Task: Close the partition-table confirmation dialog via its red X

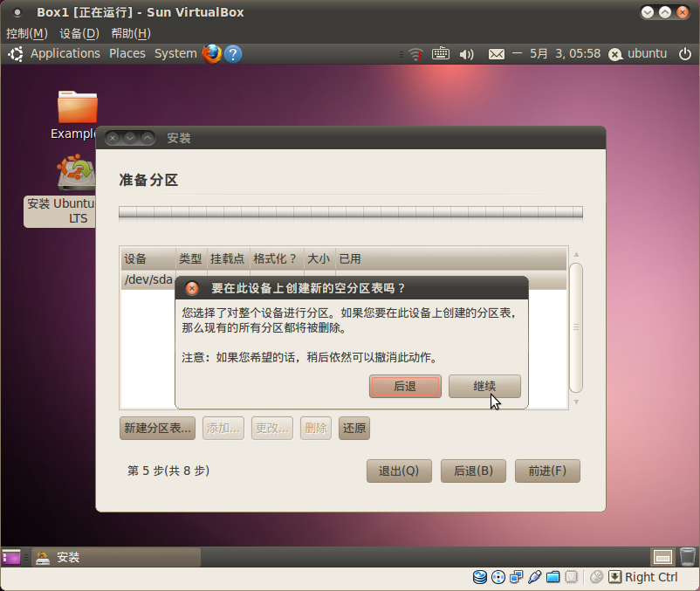Action: coord(192,288)
